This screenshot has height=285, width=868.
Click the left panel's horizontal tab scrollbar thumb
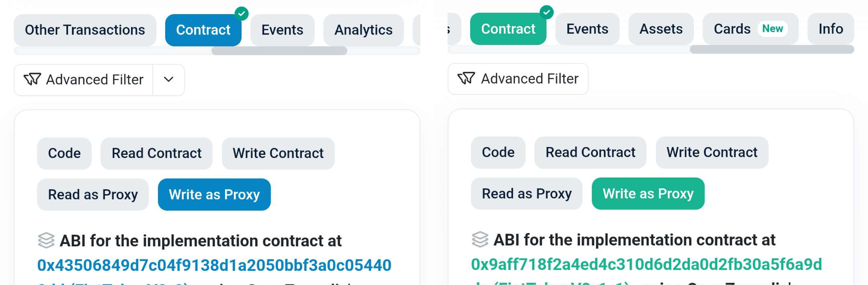pos(279,51)
